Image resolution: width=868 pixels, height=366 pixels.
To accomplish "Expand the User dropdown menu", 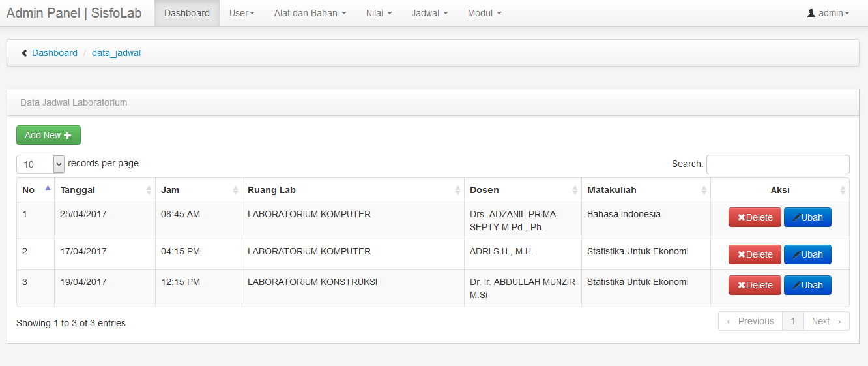I will [x=242, y=13].
